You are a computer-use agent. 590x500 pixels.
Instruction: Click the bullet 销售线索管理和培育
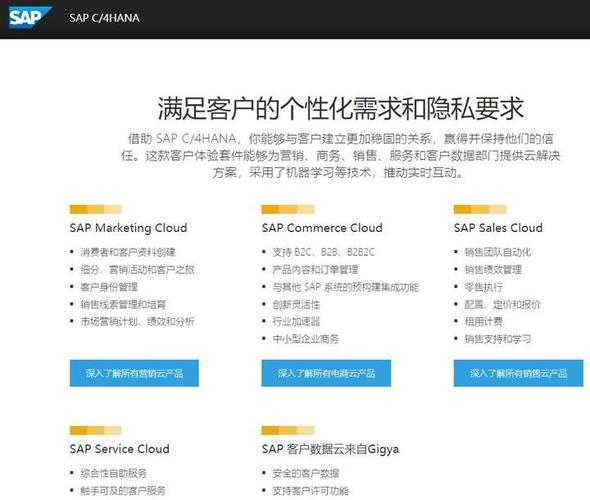pos(123,304)
